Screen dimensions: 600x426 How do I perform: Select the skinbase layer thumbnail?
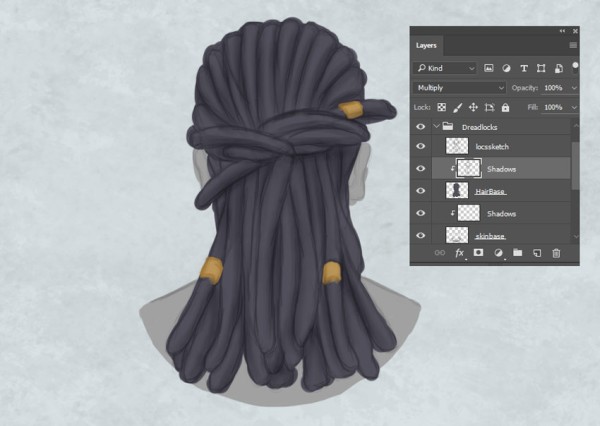click(457, 235)
